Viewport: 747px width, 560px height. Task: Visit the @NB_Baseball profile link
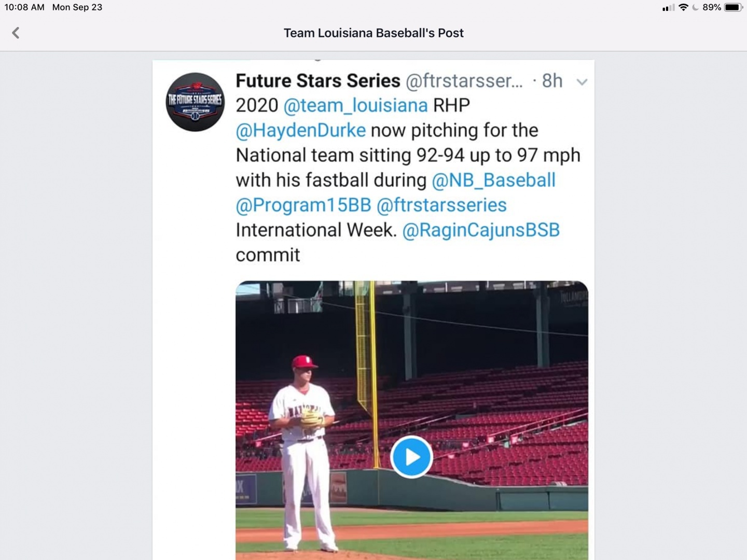[x=493, y=180]
